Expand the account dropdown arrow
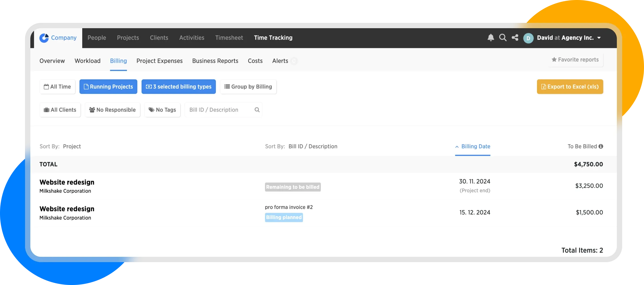The image size is (644, 285). point(599,38)
